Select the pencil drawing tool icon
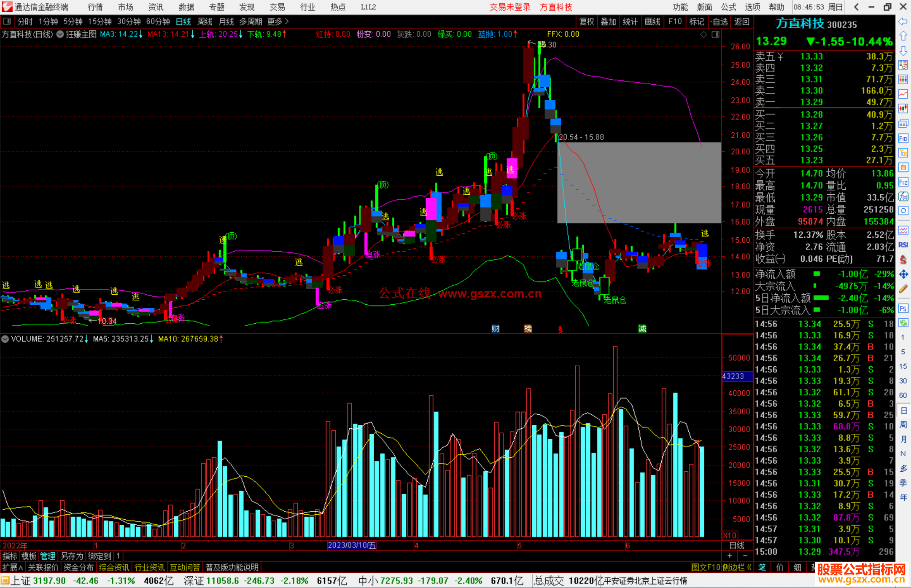911x588 pixels. (903, 289)
